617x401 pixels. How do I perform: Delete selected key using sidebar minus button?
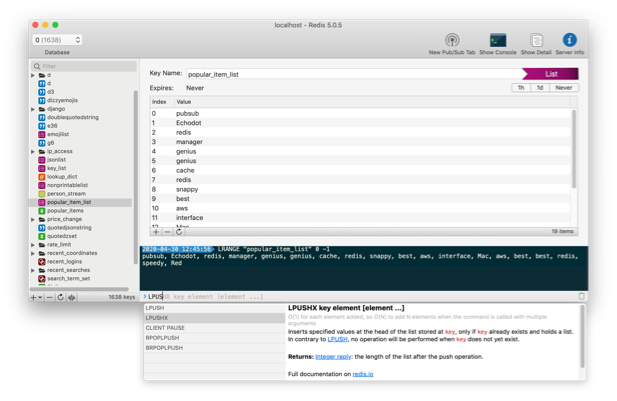pos(50,297)
